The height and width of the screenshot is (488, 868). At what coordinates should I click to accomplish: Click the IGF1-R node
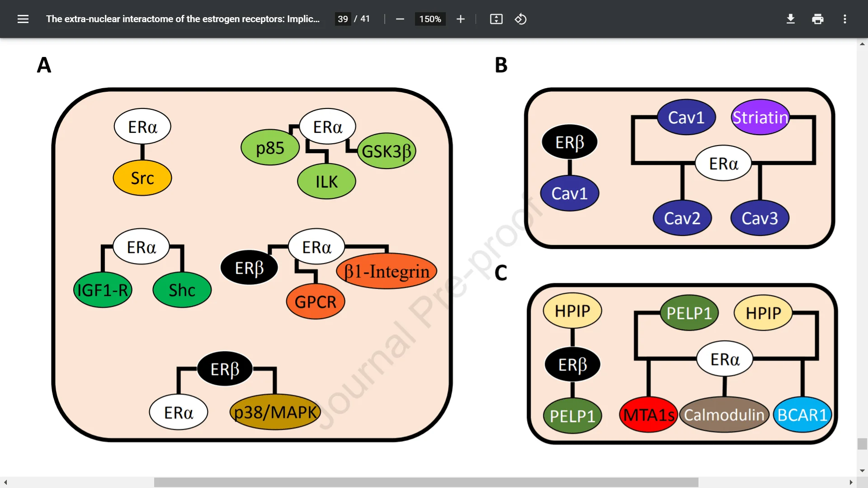pyautogui.click(x=103, y=290)
